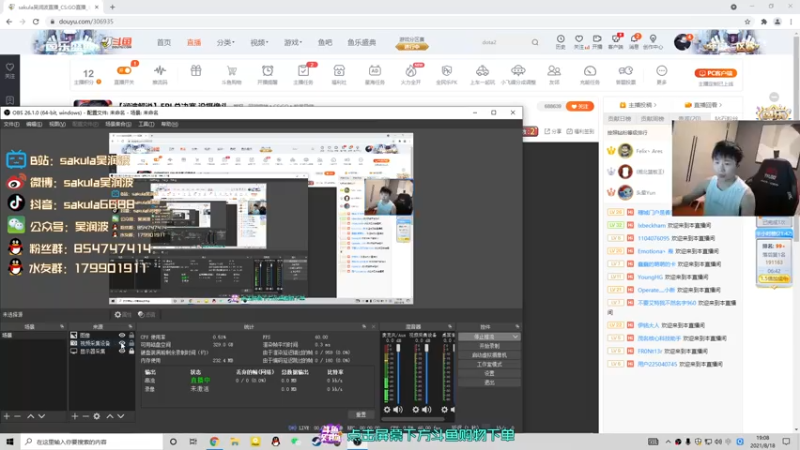Image resolution: width=800 pixels, height=450 pixels.
Task: Click 工作室模式 in OBS controls
Action: (489, 364)
